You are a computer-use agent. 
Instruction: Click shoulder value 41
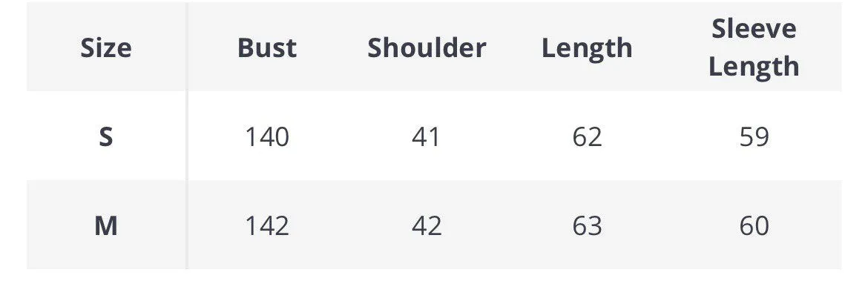tap(427, 136)
